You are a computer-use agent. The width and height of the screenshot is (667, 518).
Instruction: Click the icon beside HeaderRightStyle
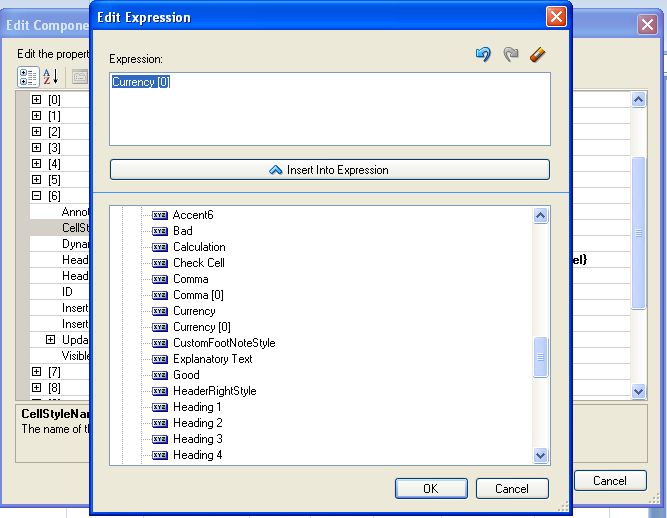point(160,391)
